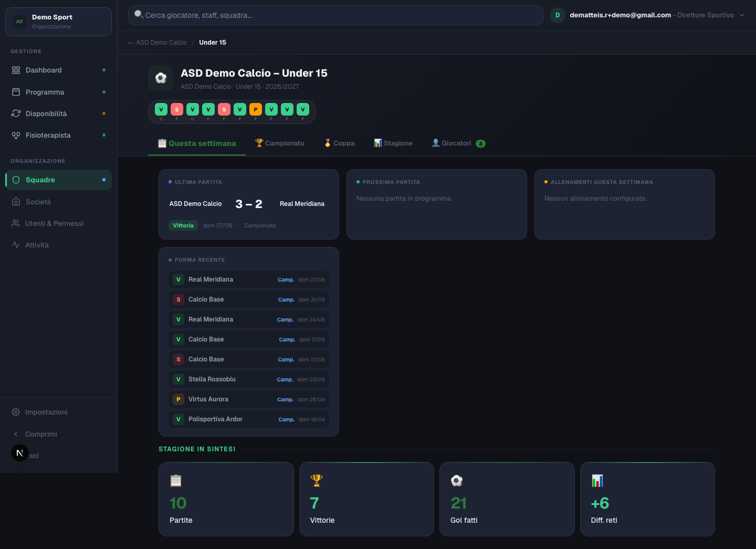
Task: Open Dashboard from the sidebar
Action: [x=58, y=70]
